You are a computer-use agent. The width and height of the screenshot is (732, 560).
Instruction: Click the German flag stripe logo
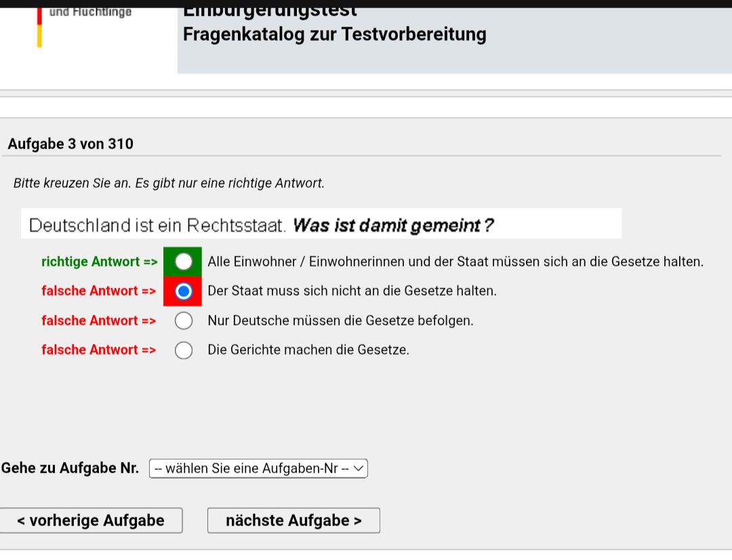(x=39, y=28)
